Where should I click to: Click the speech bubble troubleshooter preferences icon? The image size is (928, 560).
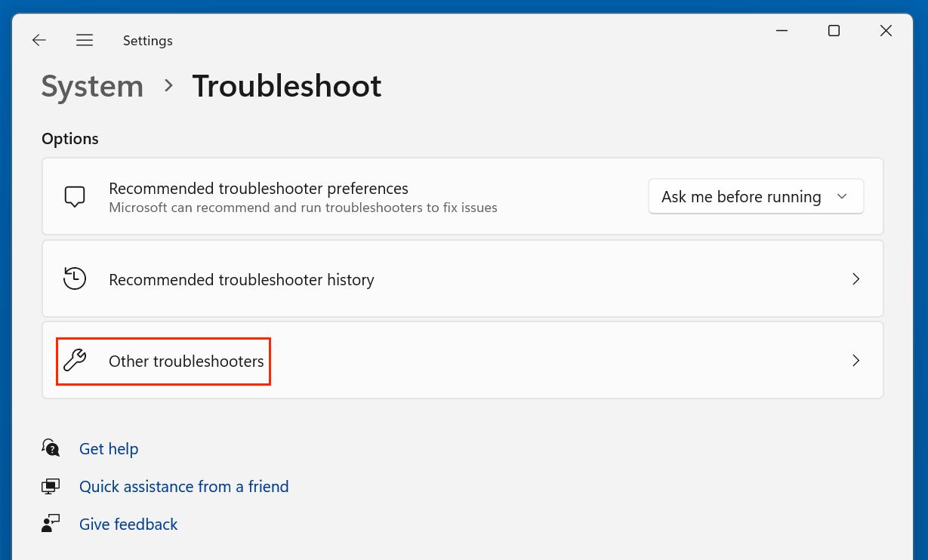74,197
